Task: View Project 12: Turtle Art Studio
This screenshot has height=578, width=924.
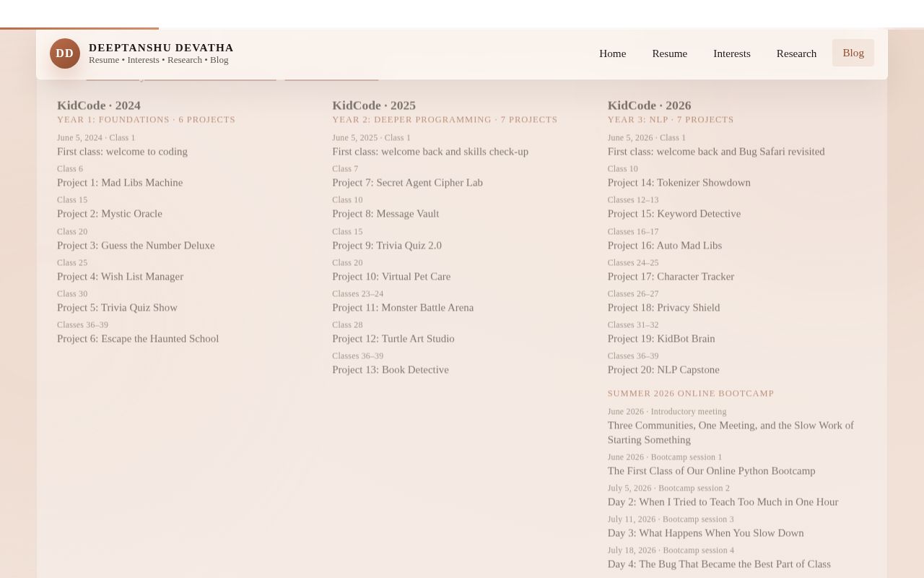Action: [x=393, y=339]
